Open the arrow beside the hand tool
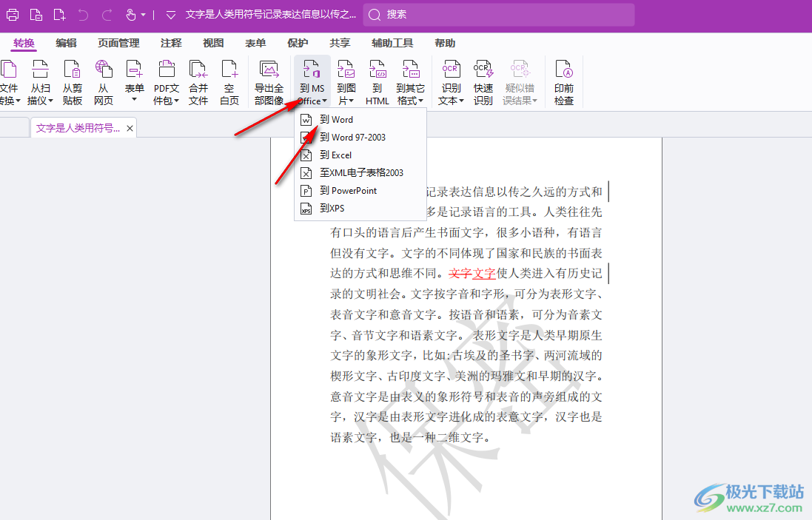 143,15
